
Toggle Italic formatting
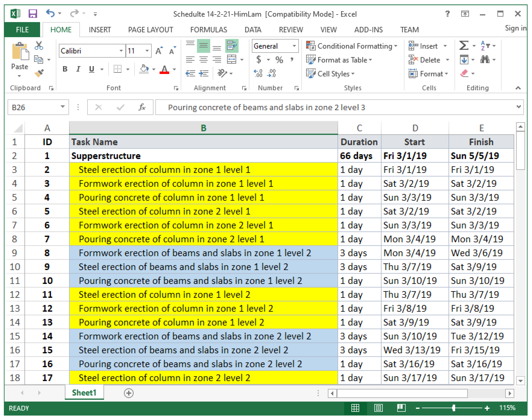pos(78,69)
